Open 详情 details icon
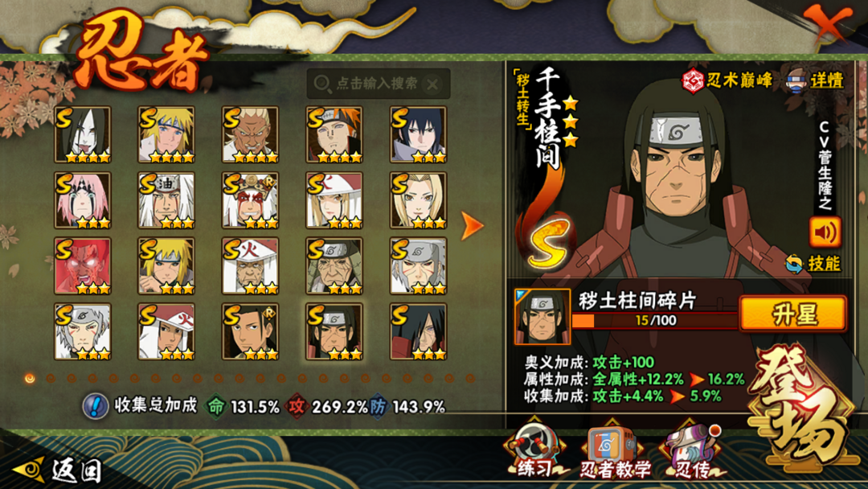 [x=796, y=81]
